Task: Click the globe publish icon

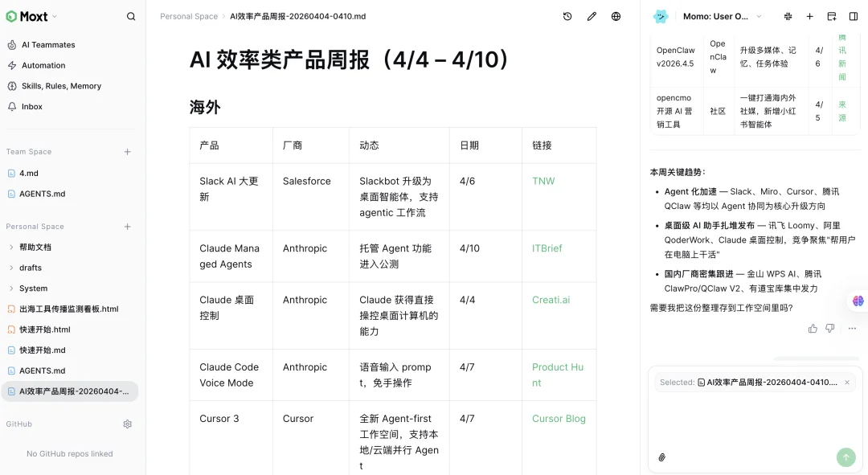Action: click(615, 15)
